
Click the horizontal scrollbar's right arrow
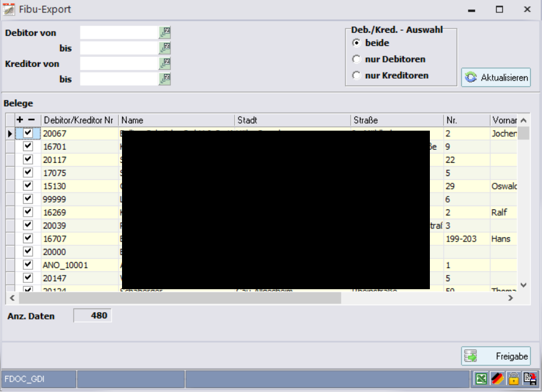coord(510,298)
